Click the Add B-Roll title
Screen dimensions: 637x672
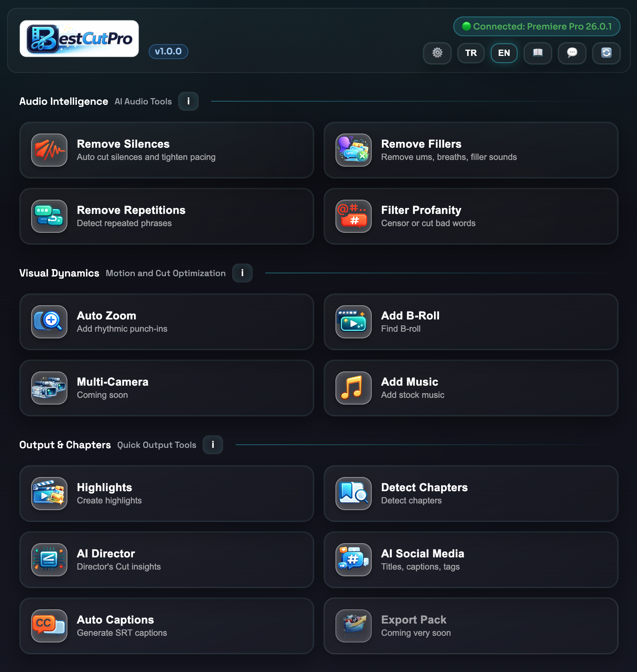pos(410,316)
